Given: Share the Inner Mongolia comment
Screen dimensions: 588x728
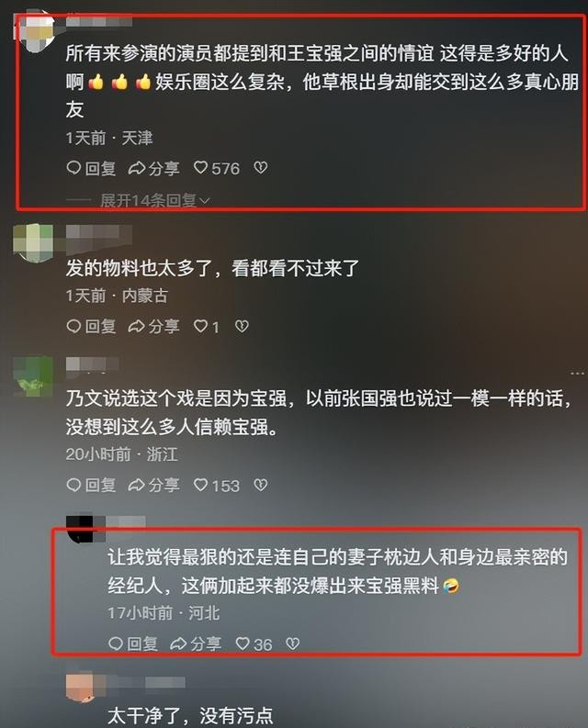Looking at the screenshot, I should pos(153,327).
